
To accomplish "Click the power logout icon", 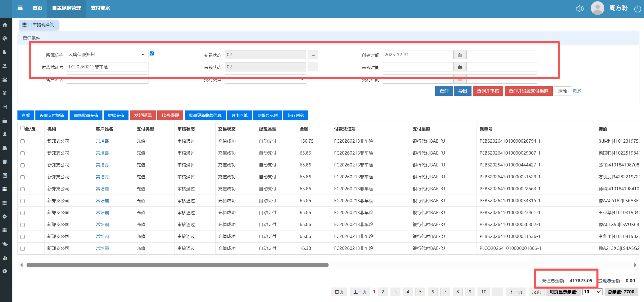I will 637,9.
